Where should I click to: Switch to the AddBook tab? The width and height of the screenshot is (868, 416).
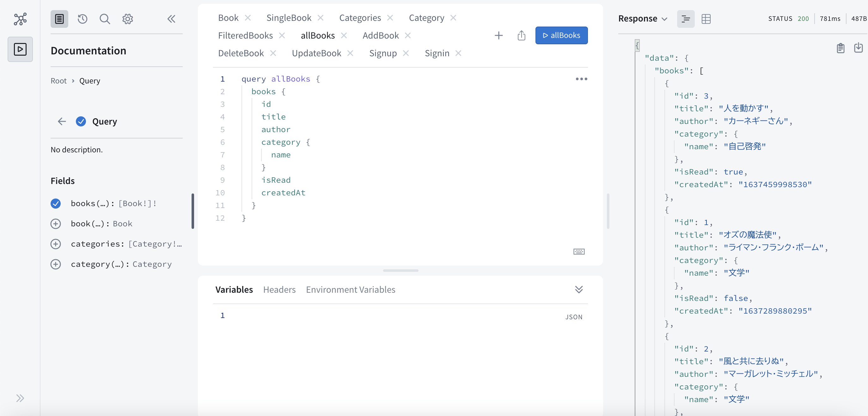[381, 35]
